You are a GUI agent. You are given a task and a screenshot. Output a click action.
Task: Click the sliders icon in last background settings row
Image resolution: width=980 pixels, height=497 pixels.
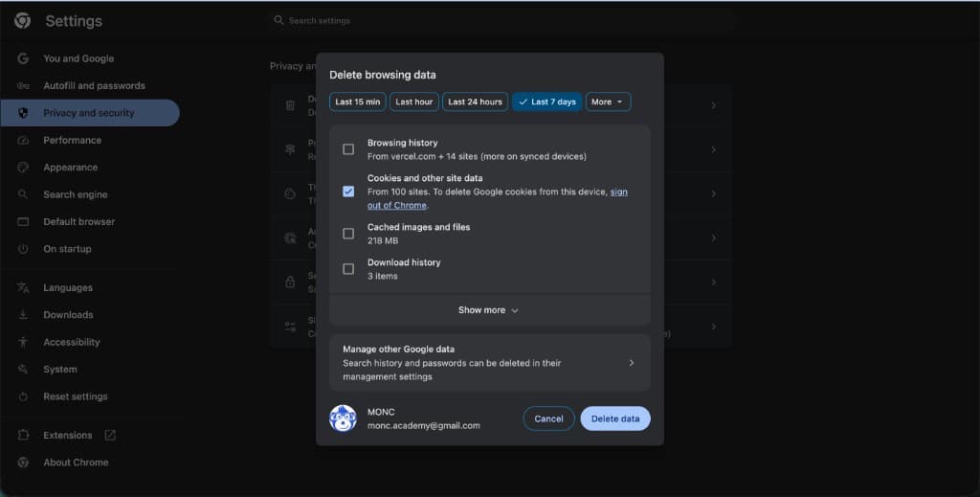(x=290, y=327)
